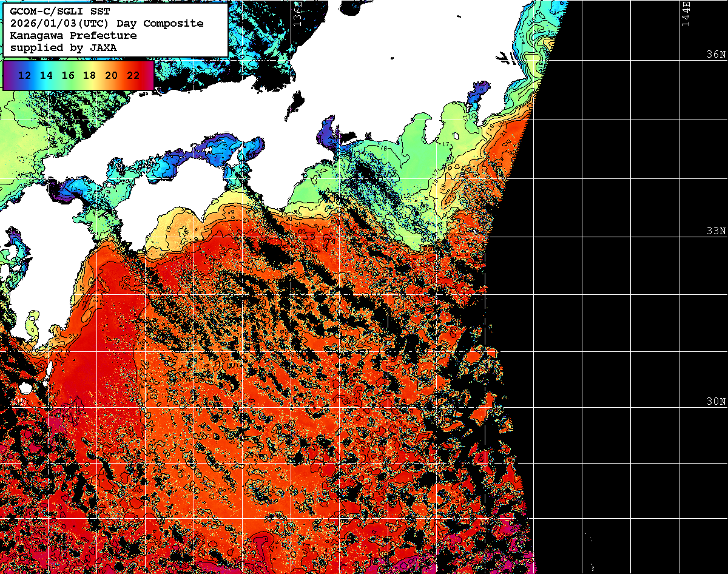Click the small black island in white land area

297,100
